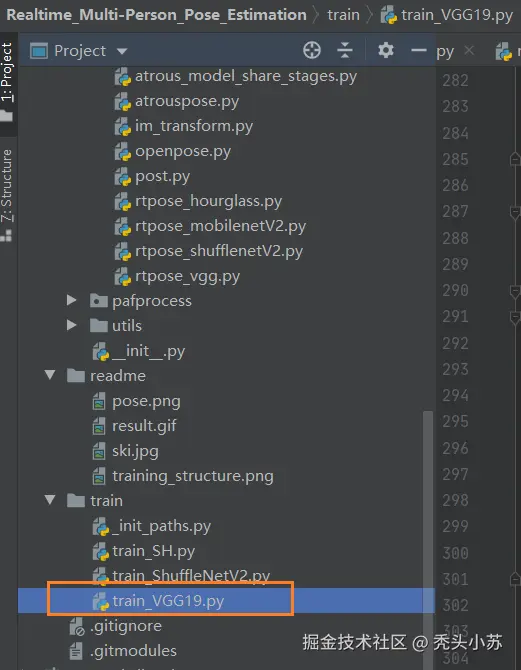Open atrous_model_share_stages.py
This screenshot has height=670, width=521.
coord(246,76)
